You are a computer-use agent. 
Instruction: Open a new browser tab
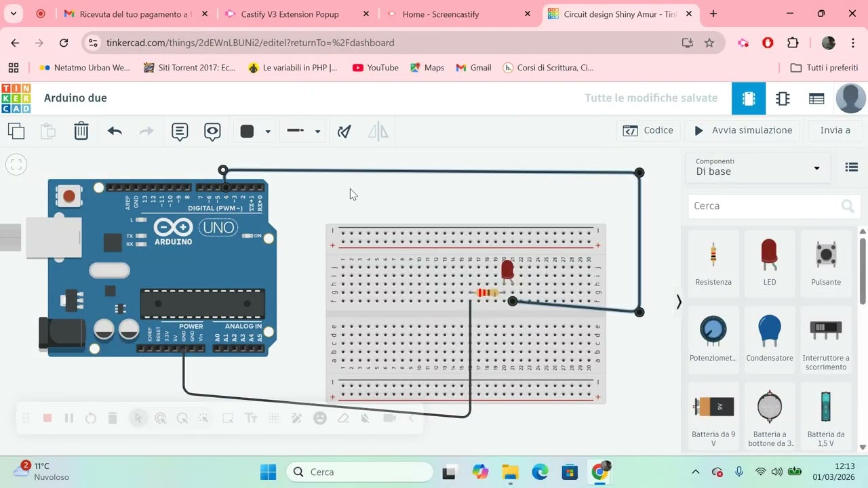point(713,14)
